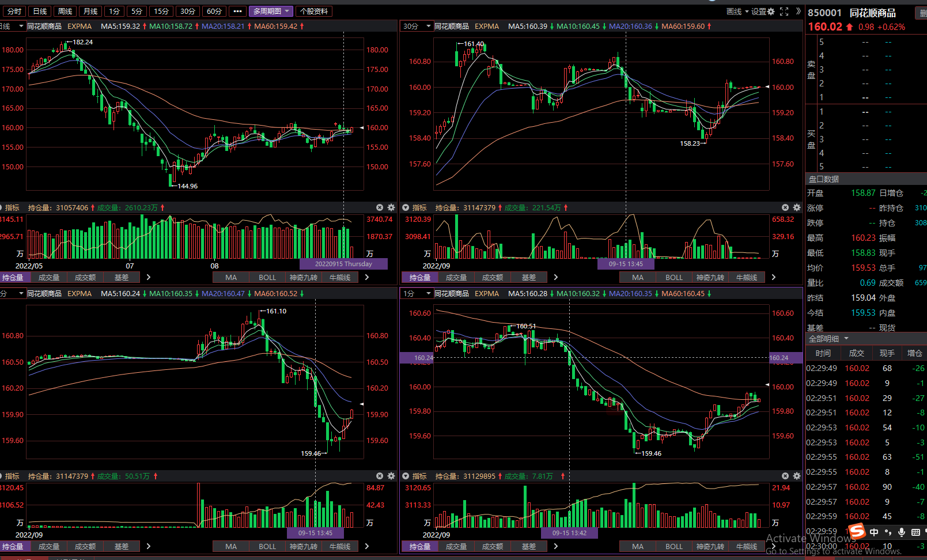927x560 pixels.
Task: Toggle Chinese input mode (中) in the IME bar
Action: 874,532
